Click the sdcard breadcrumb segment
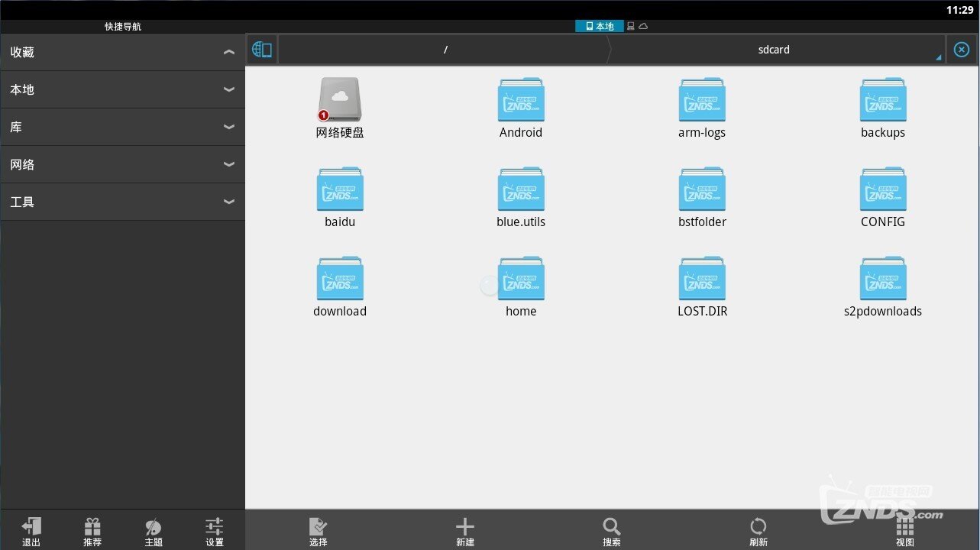Image resolution: width=980 pixels, height=550 pixels. coord(774,50)
